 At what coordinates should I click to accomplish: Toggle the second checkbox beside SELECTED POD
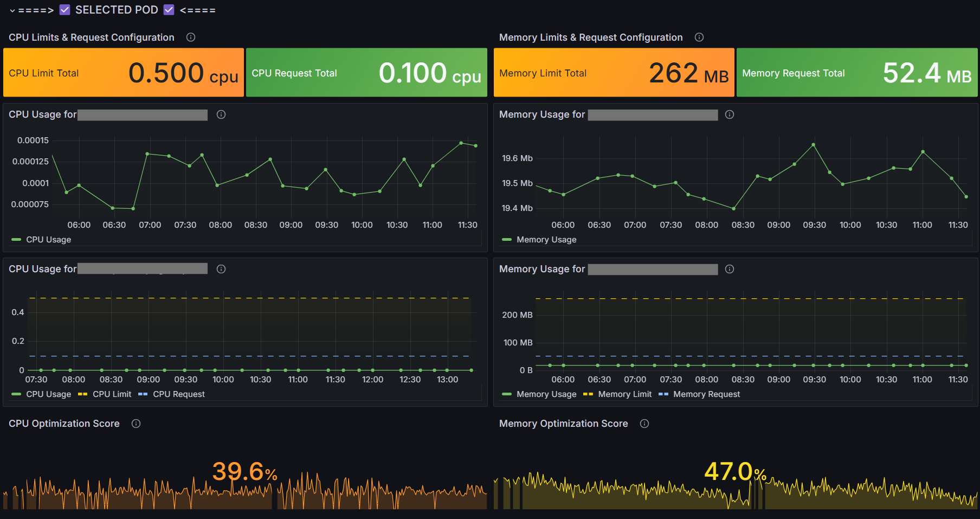pyautogui.click(x=169, y=9)
